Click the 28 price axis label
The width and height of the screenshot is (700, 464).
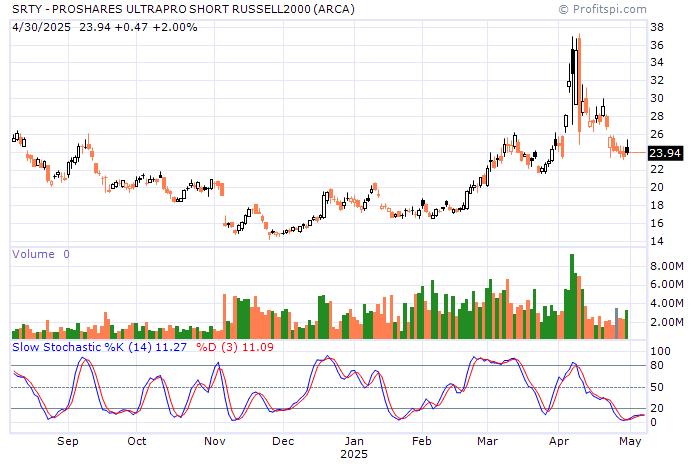click(657, 117)
